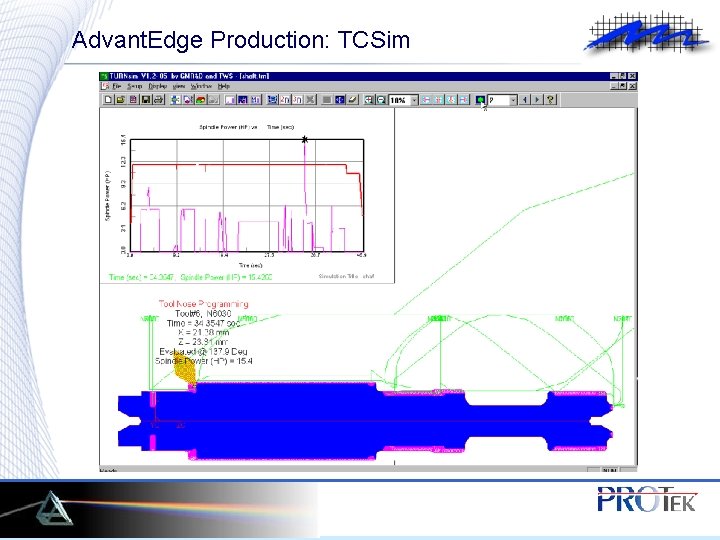Expand the tool number dropdown arrow
720x540 pixels.
pyautogui.click(x=513, y=100)
